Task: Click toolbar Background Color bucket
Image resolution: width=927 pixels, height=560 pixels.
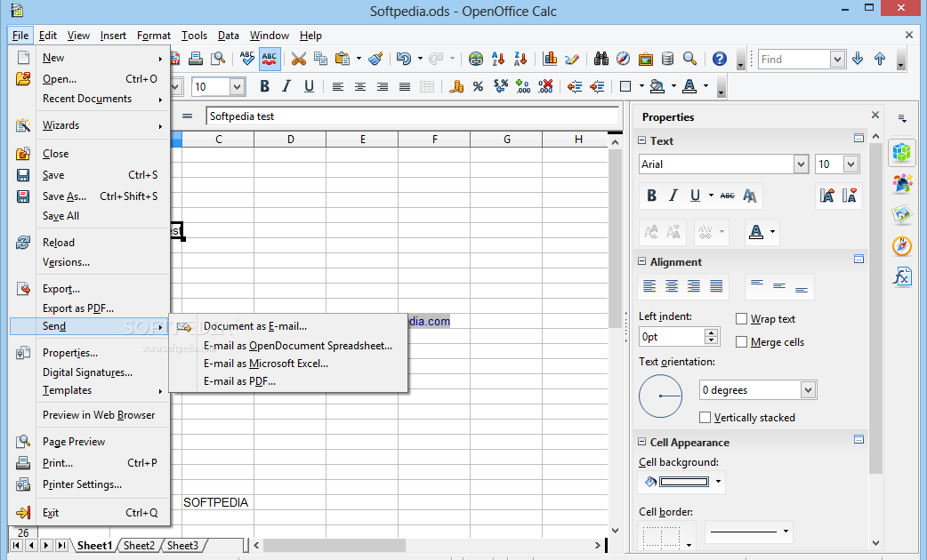Action: point(657,87)
